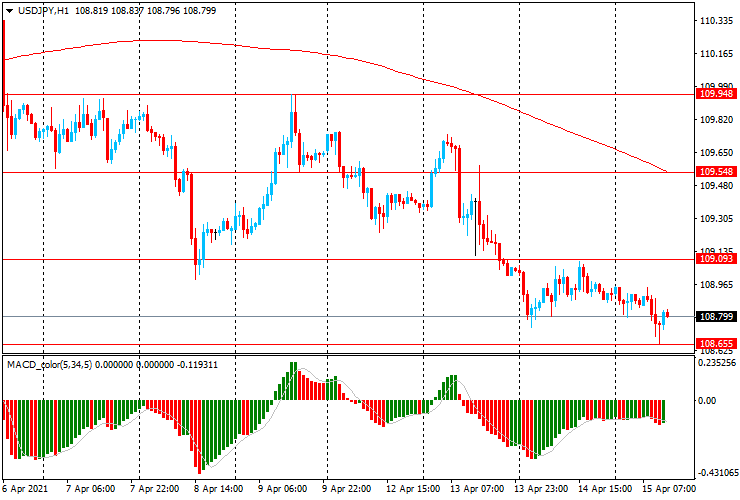The width and height of the screenshot is (740, 500).
Task: Click the 108.965 price scale value
Action: (x=716, y=284)
